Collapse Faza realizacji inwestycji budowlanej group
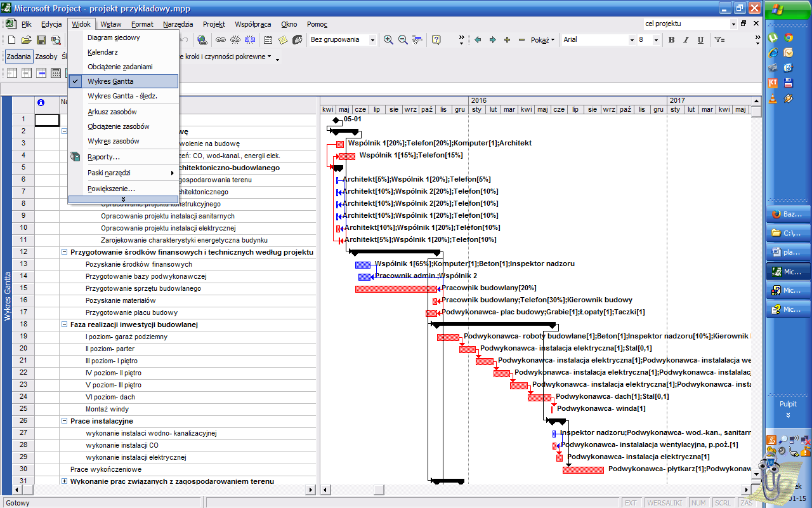 click(x=64, y=324)
